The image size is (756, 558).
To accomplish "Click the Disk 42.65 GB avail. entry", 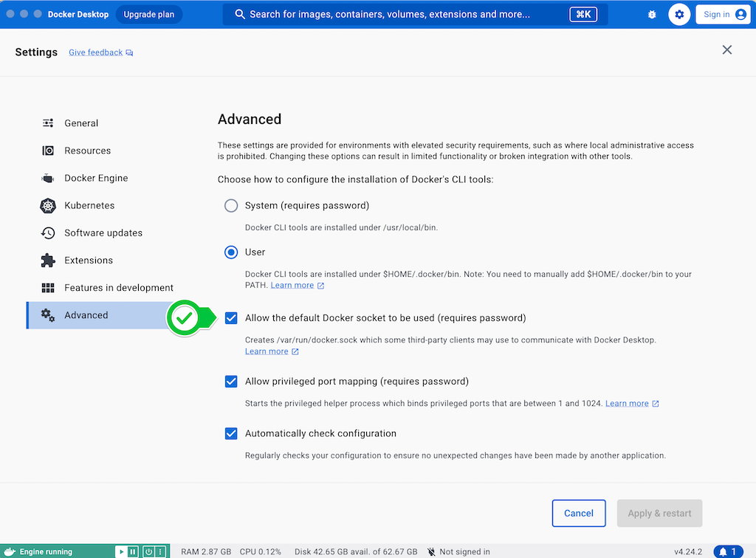I will [356, 552].
